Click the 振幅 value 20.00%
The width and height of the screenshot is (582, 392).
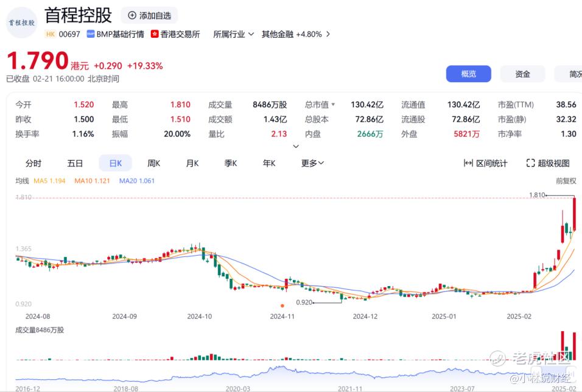click(x=177, y=134)
